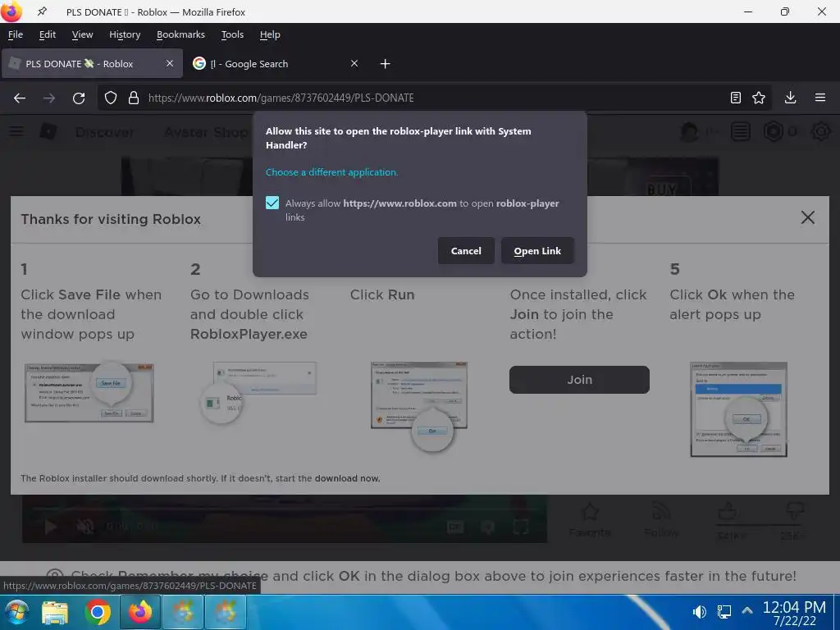Click the first pinwheel taskbar app icon
The image size is (840, 630).
183,612
